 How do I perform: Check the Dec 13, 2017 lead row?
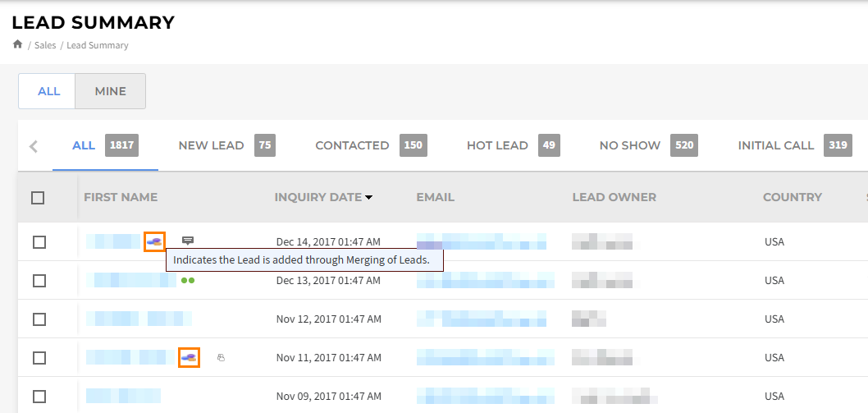tap(39, 281)
